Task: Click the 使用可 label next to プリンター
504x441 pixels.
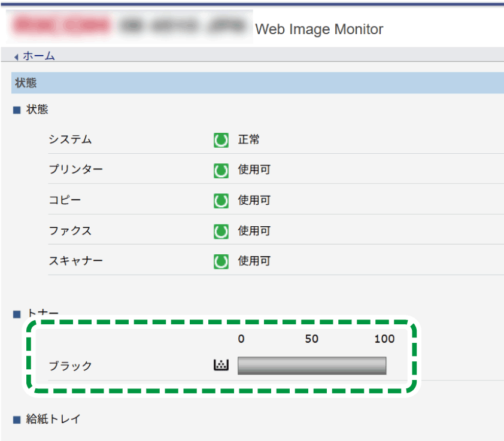Action: tap(254, 170)
